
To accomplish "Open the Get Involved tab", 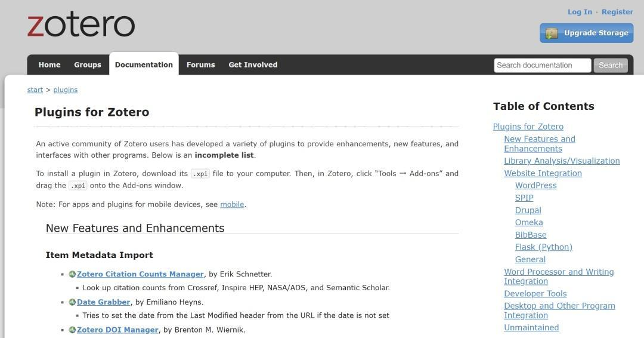I will [x=253, y=64].
